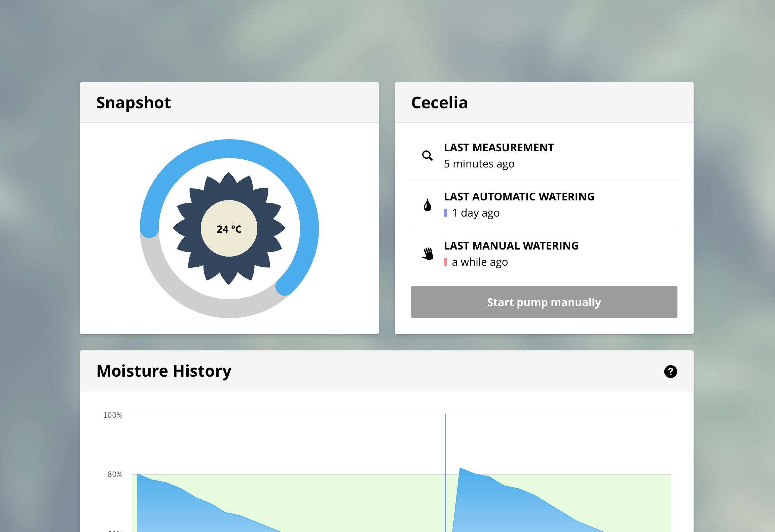Click the 80% axis label in chart

tap(115, 474)
